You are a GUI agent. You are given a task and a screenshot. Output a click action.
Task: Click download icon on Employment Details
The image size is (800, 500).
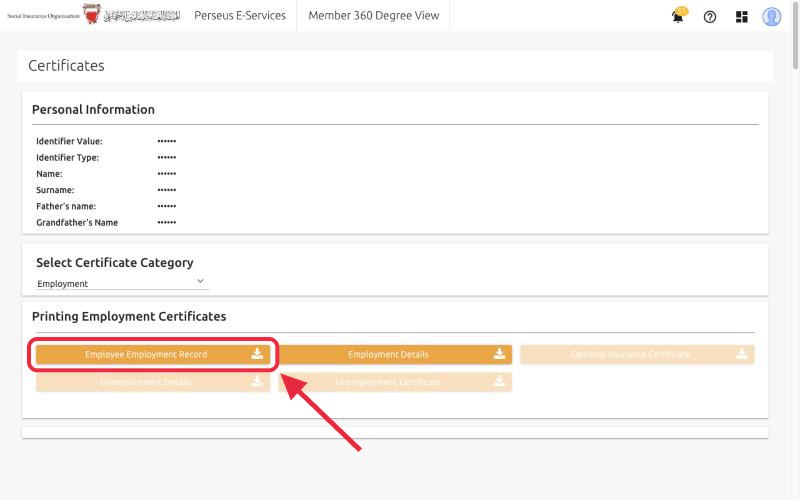499,354
